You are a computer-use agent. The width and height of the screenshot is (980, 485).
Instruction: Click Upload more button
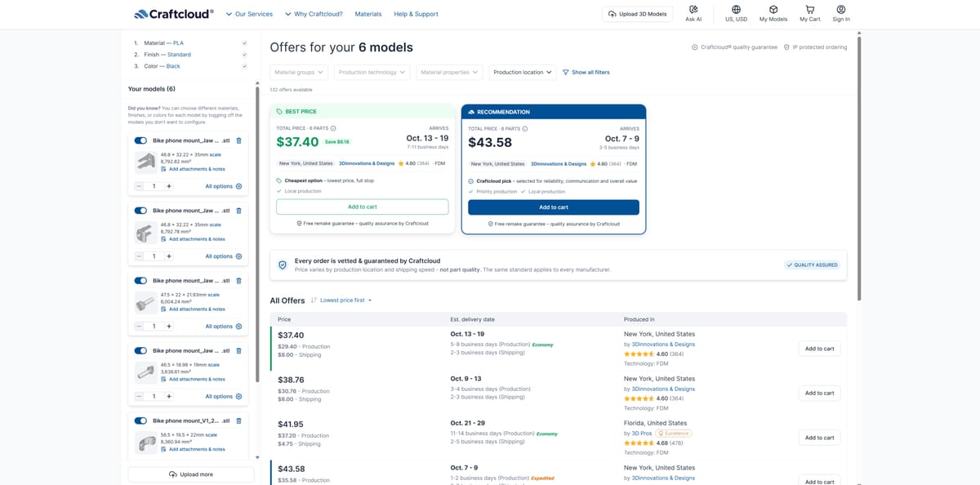tap(191, 474)
